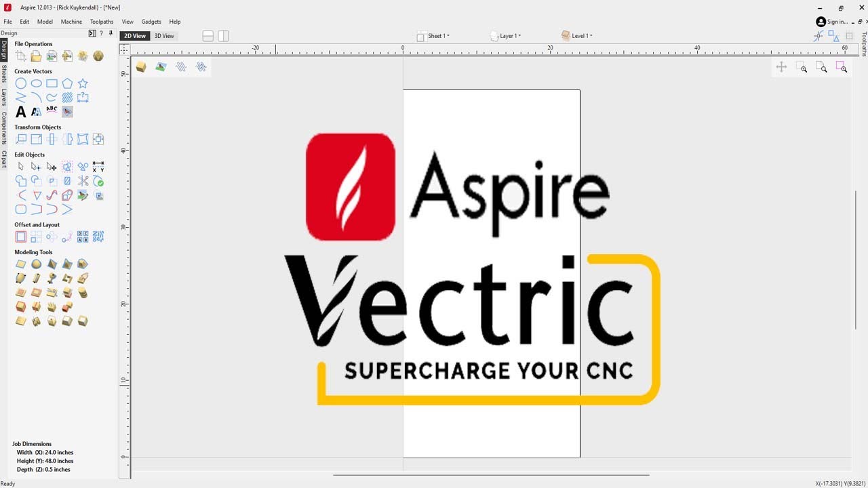Click the horizontal scrollbar under the canvas
Image resolution: width=868 pixels, height=488 pixels.
[491, 475]
